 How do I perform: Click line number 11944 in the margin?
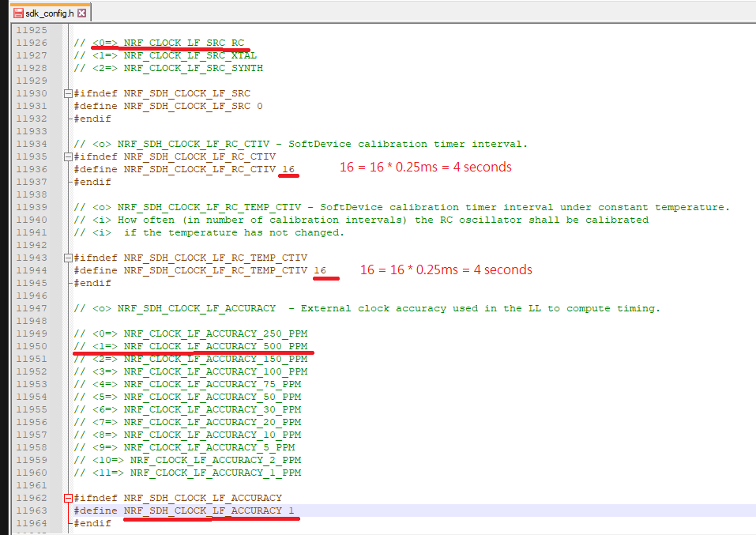(x=32, y=270)
